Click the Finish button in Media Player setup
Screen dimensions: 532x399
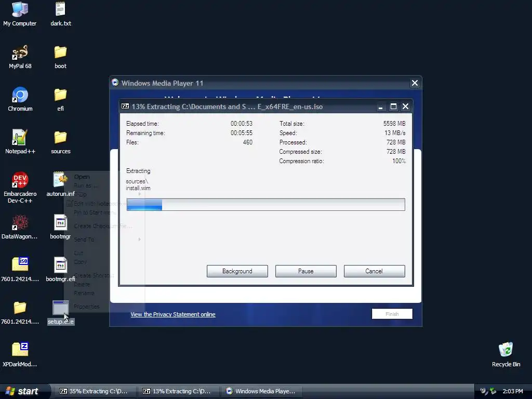[x=392, y=314]
